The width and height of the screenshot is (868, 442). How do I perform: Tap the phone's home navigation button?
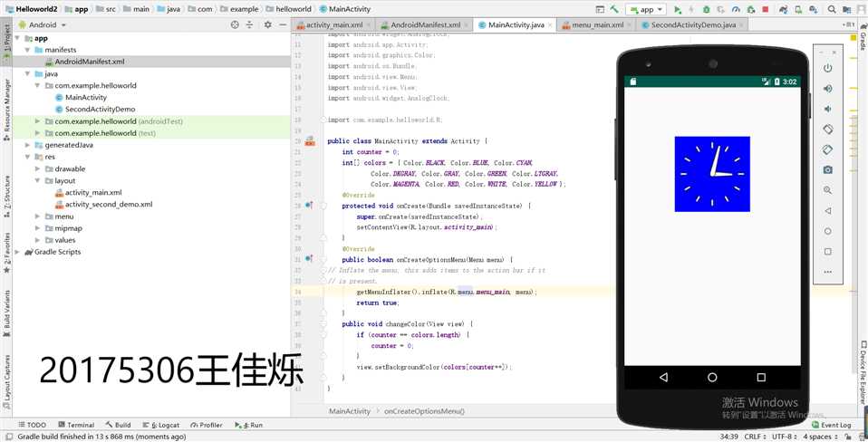tap(712, 378)
